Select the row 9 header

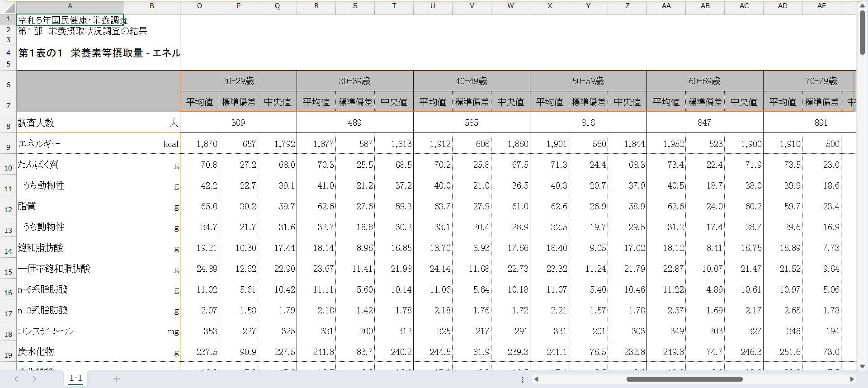[8, 147]
